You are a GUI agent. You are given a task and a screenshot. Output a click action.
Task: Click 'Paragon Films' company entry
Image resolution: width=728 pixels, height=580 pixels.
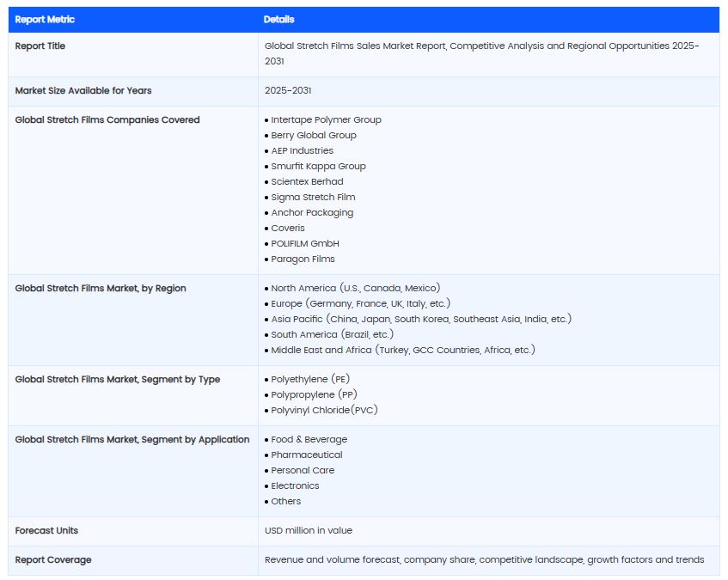[x=303, y=259]
